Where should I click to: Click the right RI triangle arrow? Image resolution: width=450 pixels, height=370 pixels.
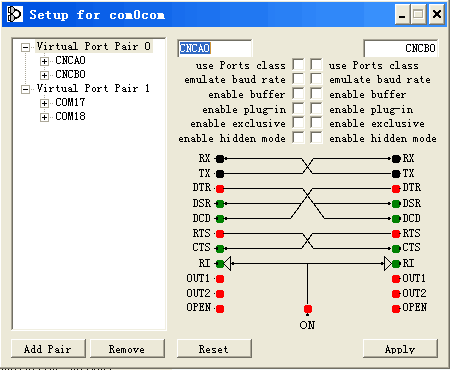388,263
